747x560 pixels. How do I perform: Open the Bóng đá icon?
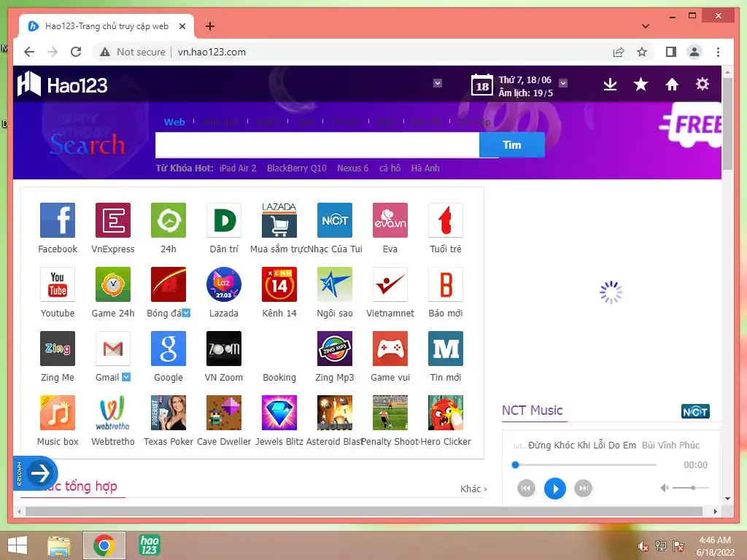169,284
